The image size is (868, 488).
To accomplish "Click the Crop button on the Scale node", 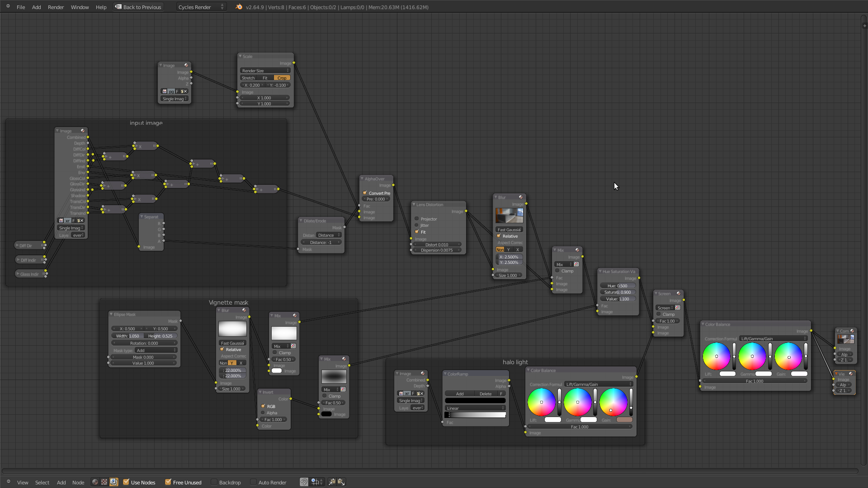I will click(x=282, y=78).
